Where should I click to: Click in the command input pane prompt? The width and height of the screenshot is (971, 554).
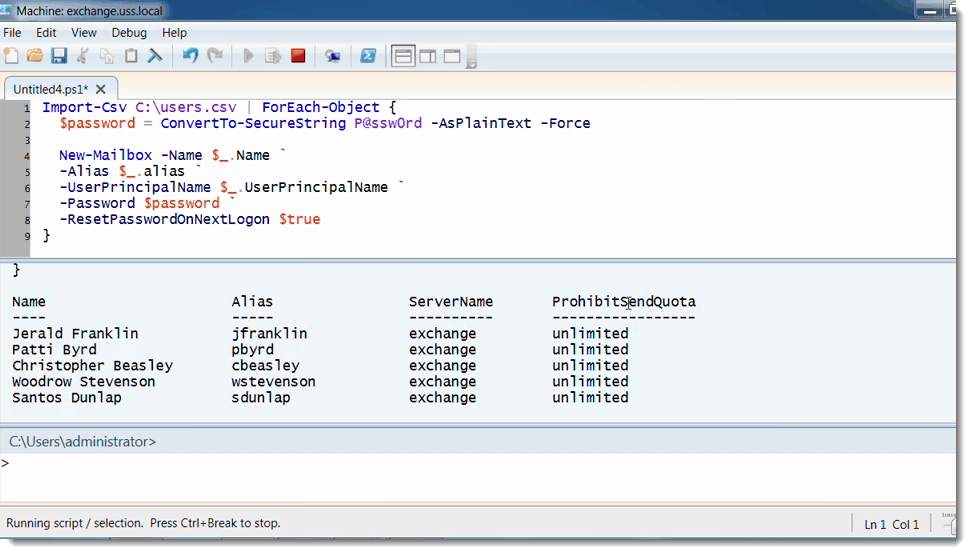478,478
